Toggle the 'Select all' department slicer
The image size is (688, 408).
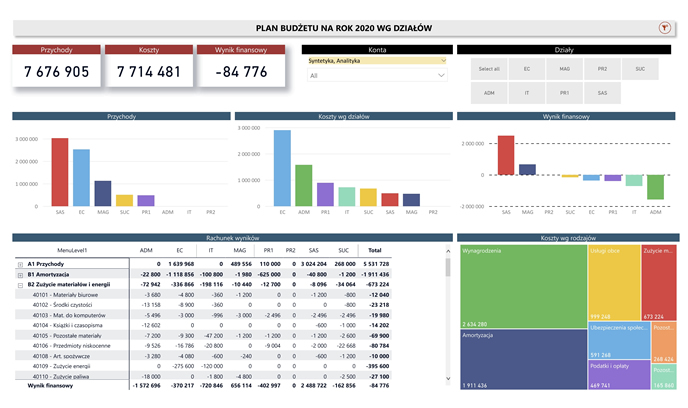pyautogui.click(x=489, y=68)
